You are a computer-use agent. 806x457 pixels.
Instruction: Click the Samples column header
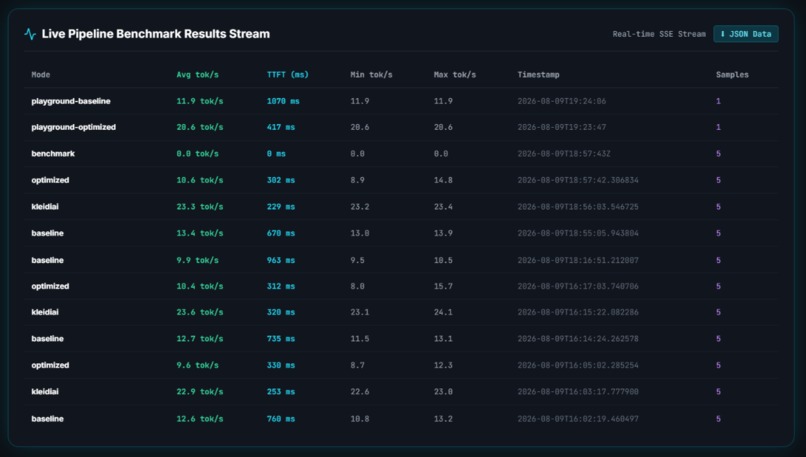tap(732, 75)
